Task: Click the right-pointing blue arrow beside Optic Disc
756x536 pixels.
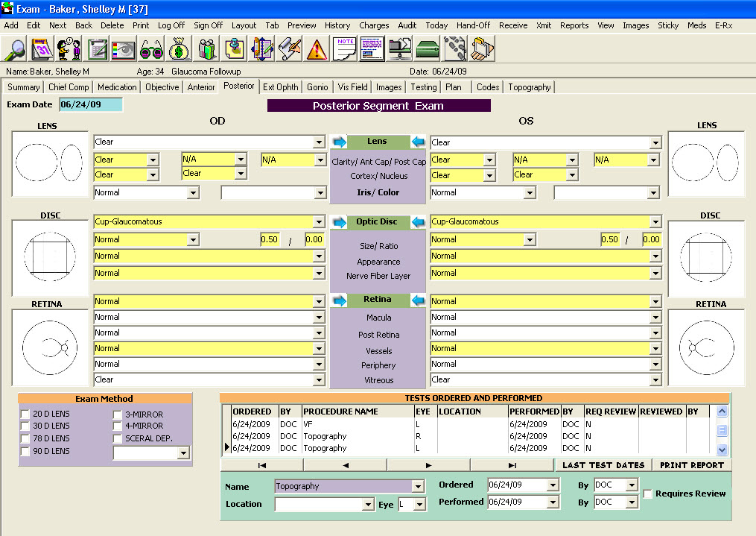Action: click(340, 222)
